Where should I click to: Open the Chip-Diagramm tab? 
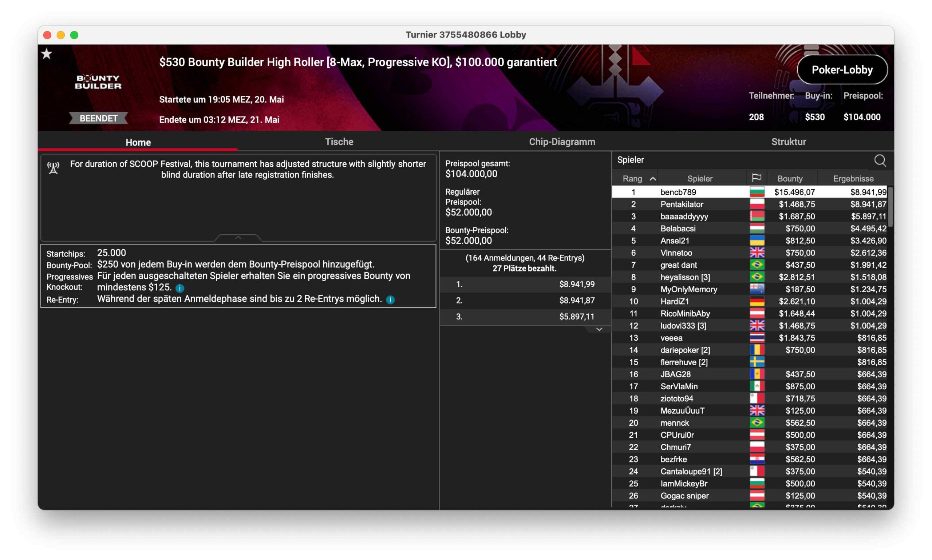pyautogui.click(x=562, y=142)
